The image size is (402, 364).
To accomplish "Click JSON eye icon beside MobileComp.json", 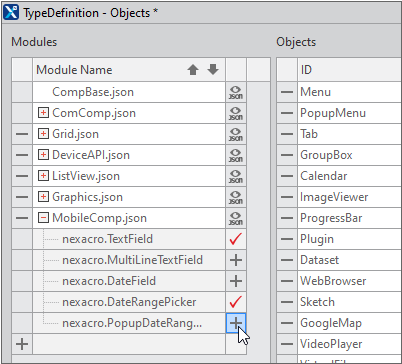I will click(x=236, y=218).
